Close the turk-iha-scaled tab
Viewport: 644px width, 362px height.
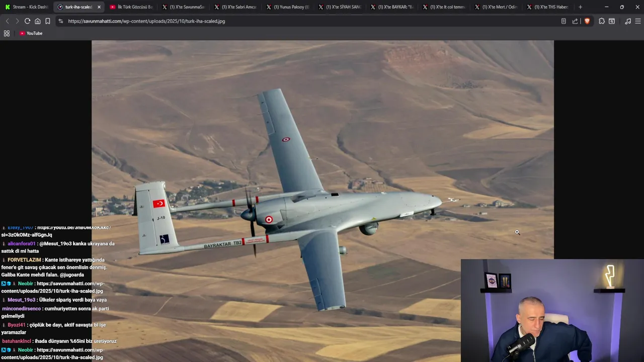tap(99, 7)
